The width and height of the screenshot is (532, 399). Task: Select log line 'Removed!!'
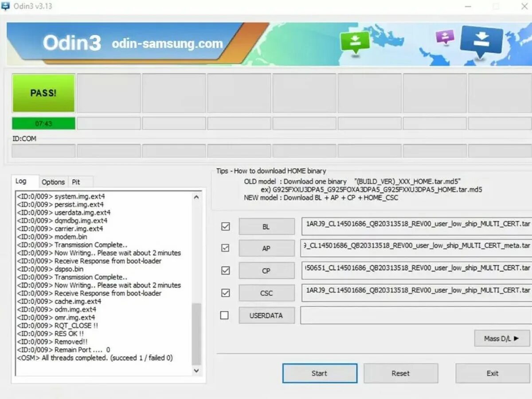point(52,342)
